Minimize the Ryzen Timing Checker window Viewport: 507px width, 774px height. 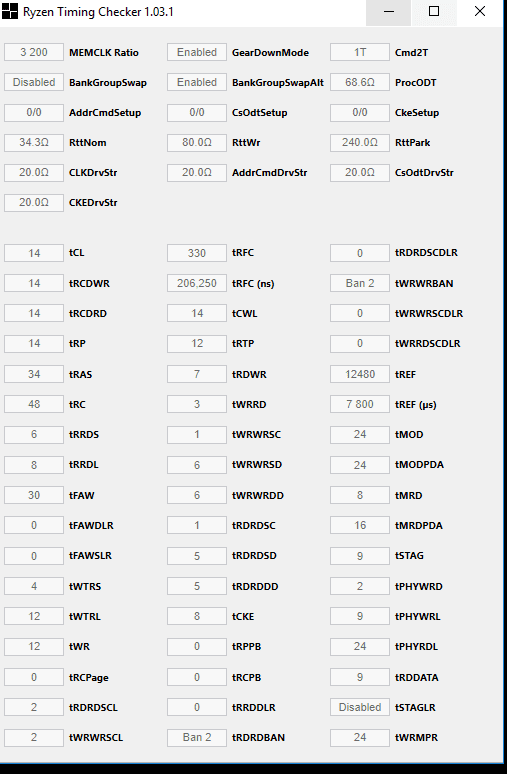click(389, 11)
